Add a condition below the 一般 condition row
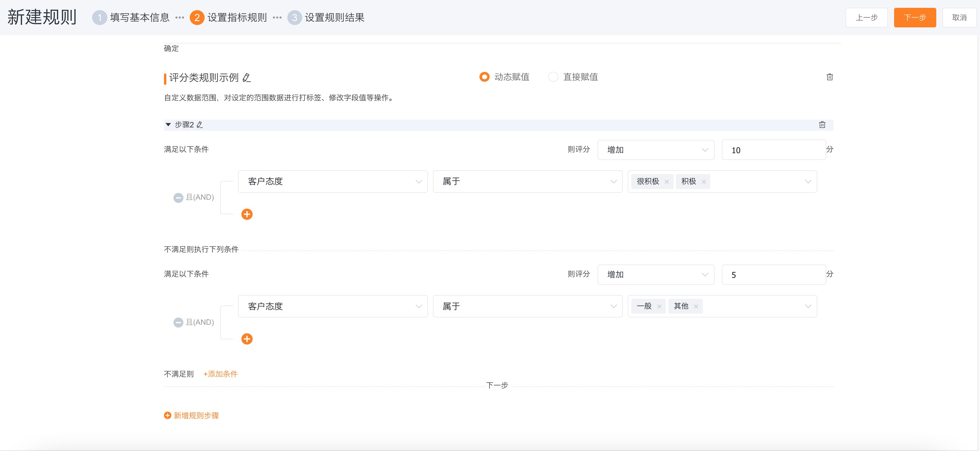The height and width of the screenshot is (451, 980). click(247, 339)
